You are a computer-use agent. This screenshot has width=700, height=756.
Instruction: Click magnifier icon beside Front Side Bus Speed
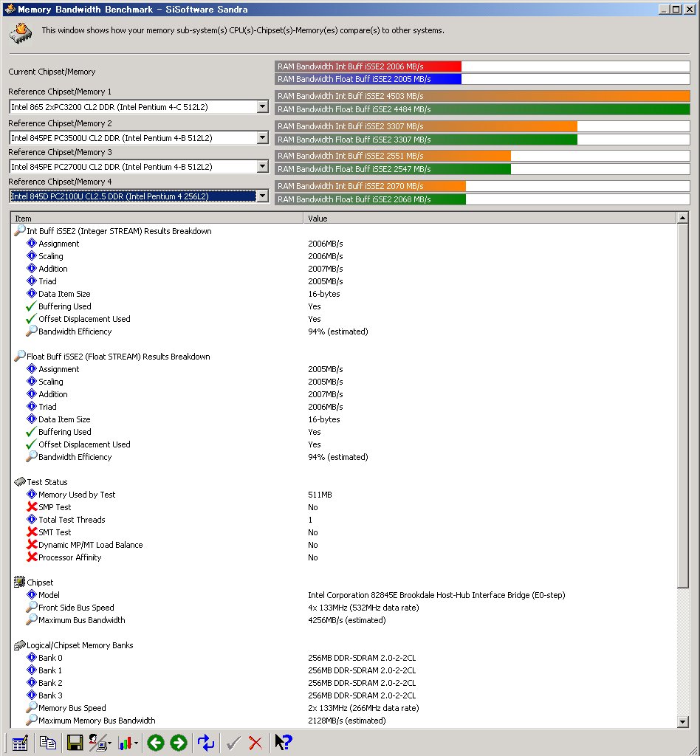pos(32,607)
